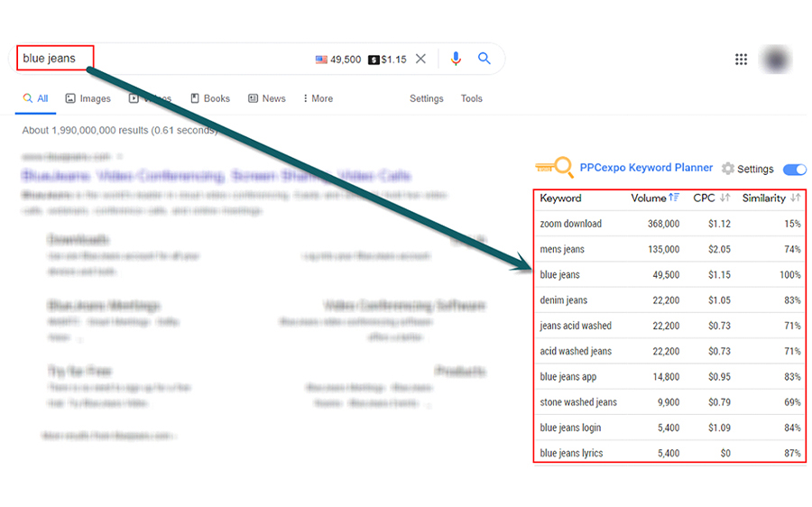
Task: Click the blurred first result title link
Action: click(216, 176)
